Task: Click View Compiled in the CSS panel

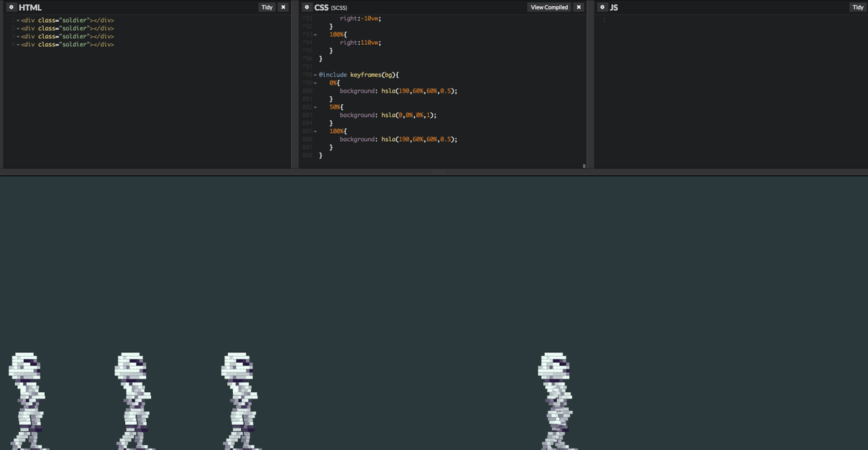Action: tap(549, 7)
